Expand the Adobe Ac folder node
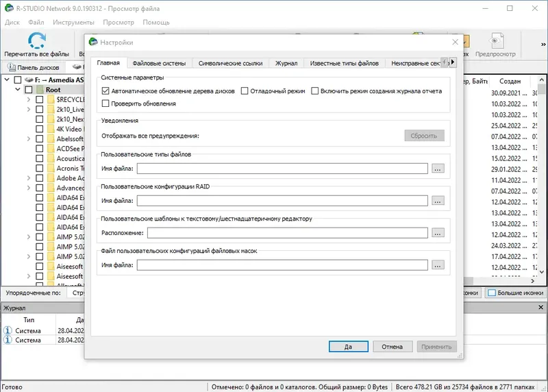Viewport: 548px width, 392px height. [x=29, y=178]
